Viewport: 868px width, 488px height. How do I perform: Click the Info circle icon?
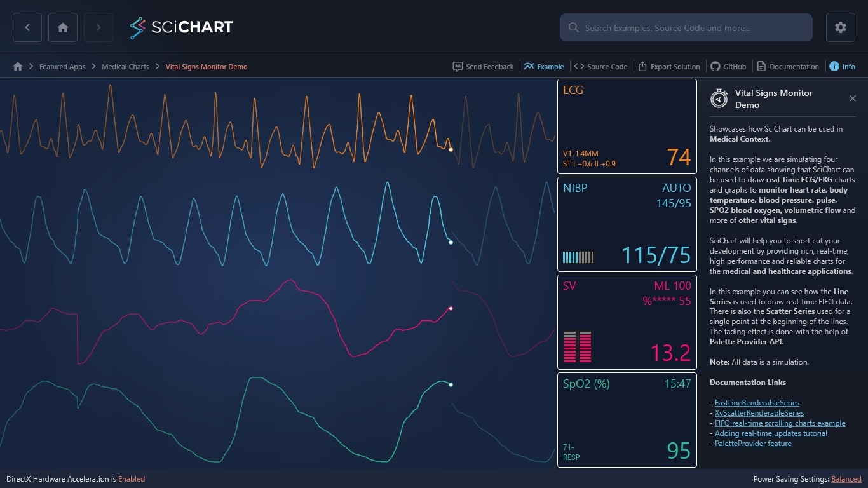[x=834, y=67]
